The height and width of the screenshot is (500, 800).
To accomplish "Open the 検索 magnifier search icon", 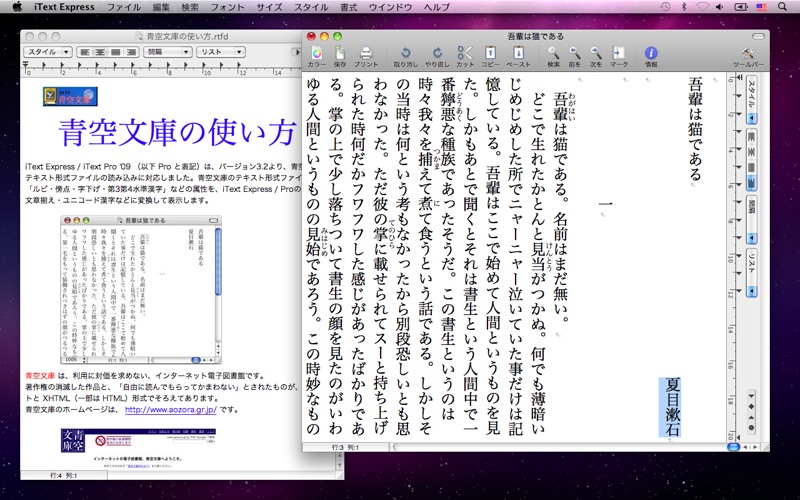I will 553,53.
